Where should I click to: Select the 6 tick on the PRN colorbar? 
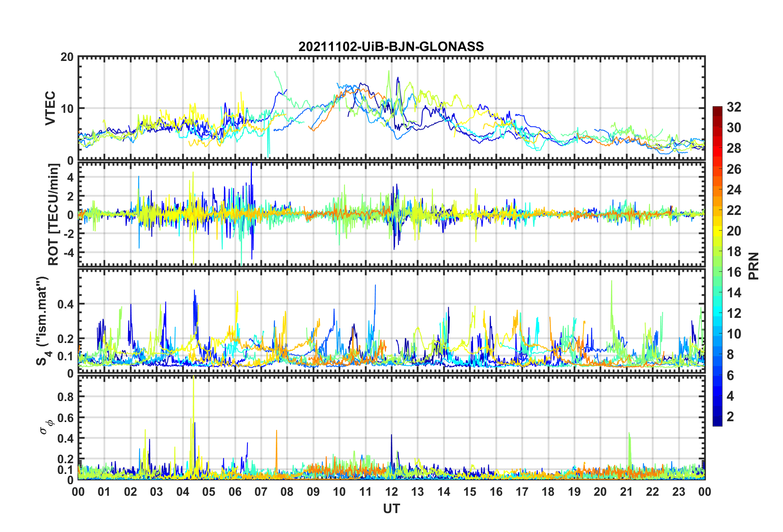(730, 376)
